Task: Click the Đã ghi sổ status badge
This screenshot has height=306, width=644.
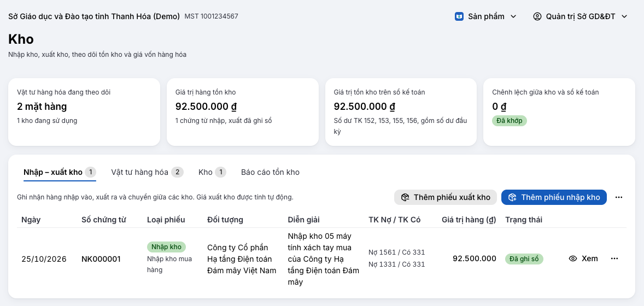Action: point(524,259)
